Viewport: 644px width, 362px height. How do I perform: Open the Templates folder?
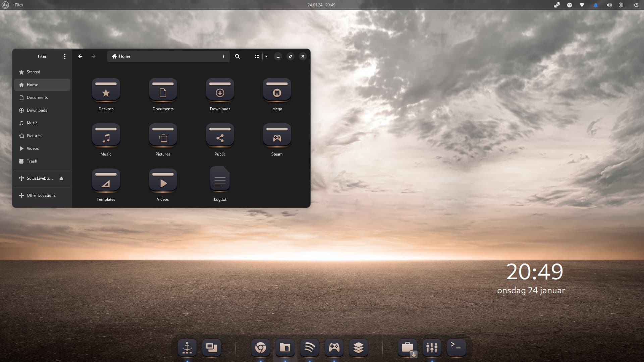106,181
